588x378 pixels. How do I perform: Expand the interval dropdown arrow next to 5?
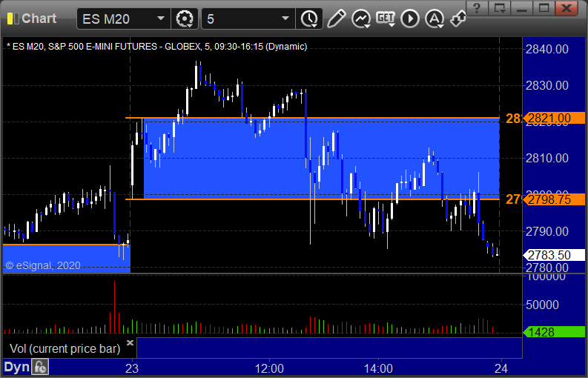(x=285, y=19)
